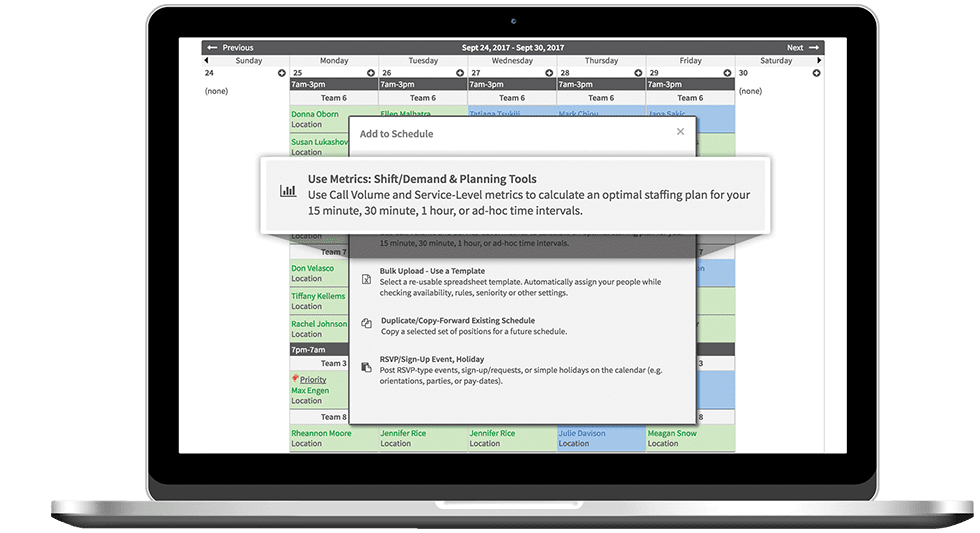Select Duplicate/Copy-Forward Existing Schedule option
980x533 pixels.
522,326
